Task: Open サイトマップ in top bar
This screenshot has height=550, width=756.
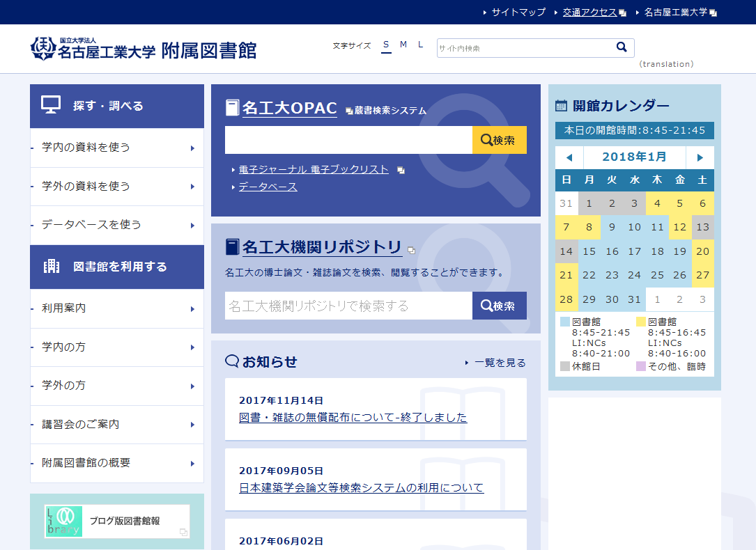Action: [x=518, y=13]
